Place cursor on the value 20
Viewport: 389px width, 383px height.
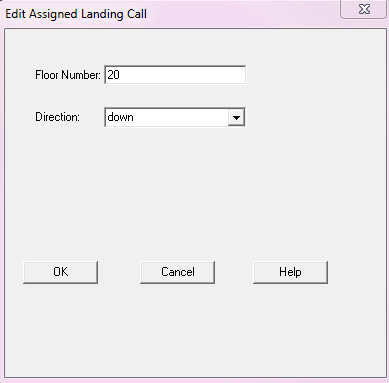pyautogui.click(x=113, y=75)
